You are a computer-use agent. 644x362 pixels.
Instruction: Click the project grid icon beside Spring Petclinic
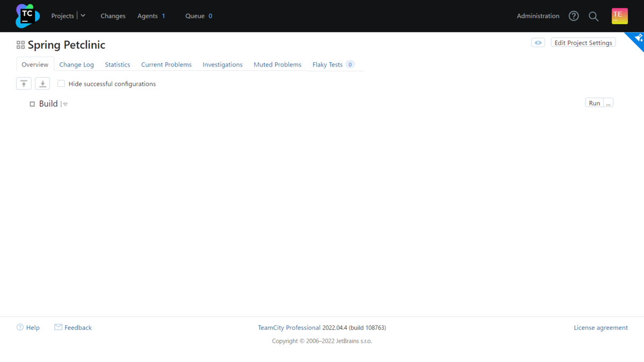coord(21,45)
